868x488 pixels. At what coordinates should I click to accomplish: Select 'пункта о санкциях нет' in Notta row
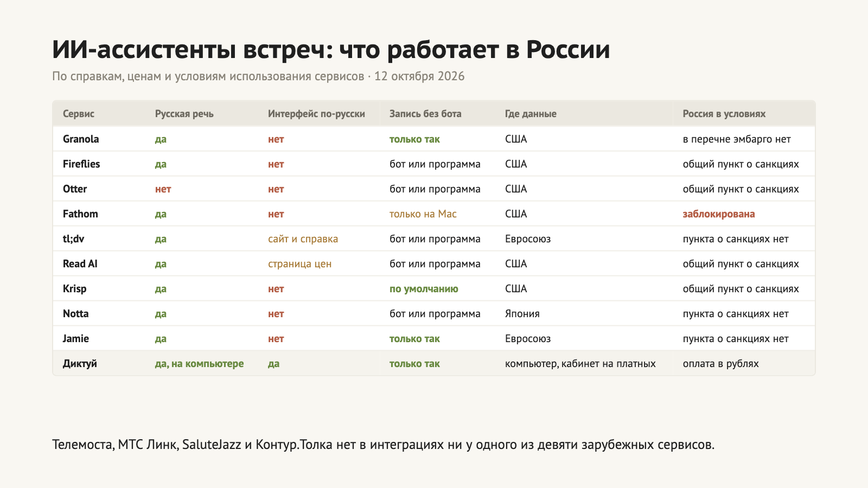(736, 313)
